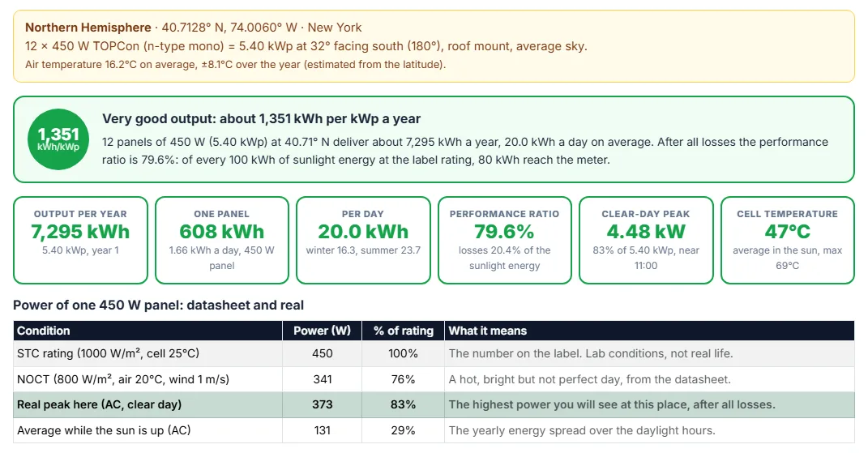The height and width of the screenshot is (453, 868).
Task: Click '5.40 kWp, year 1' subtext
Action: pos(80,250)
